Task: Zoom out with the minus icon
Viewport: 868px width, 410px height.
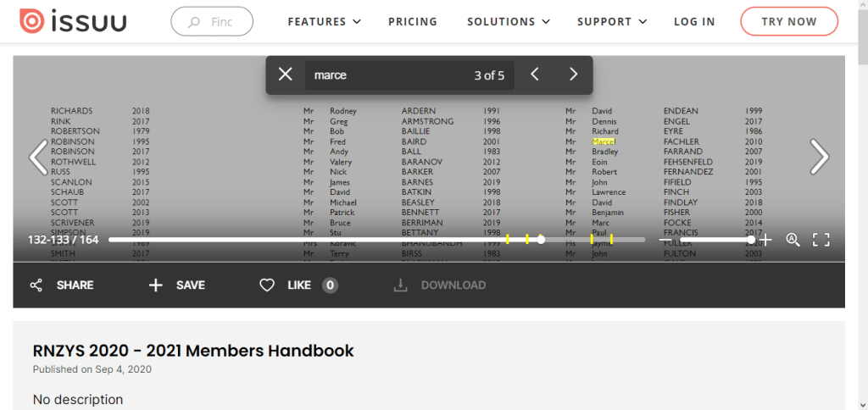Action: tap(665, 240)
